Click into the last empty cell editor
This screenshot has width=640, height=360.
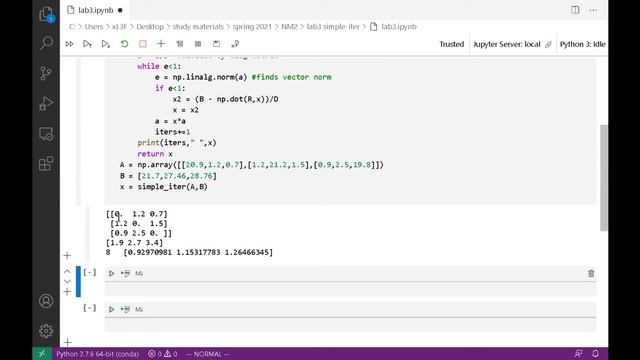[x=350, y=324]
